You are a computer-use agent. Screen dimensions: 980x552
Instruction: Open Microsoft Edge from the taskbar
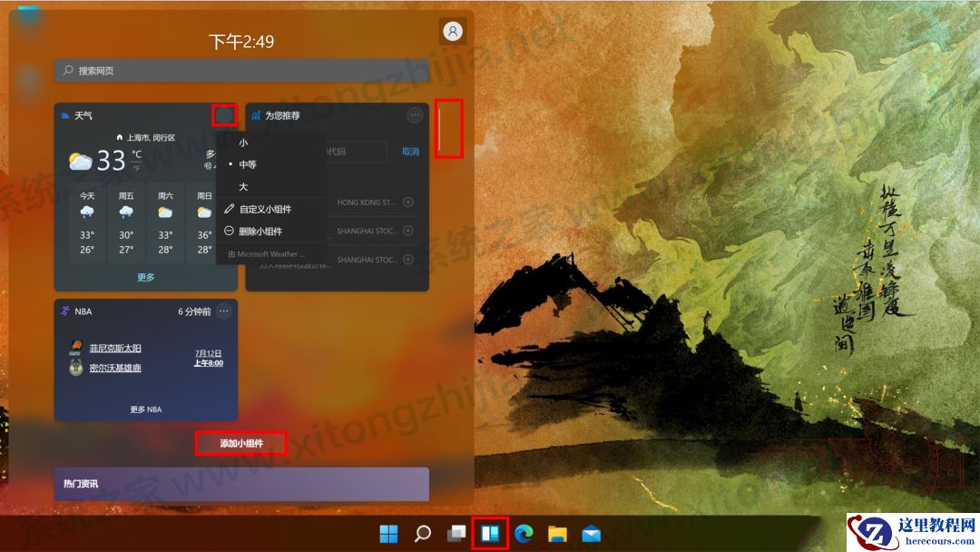[524, 535]
